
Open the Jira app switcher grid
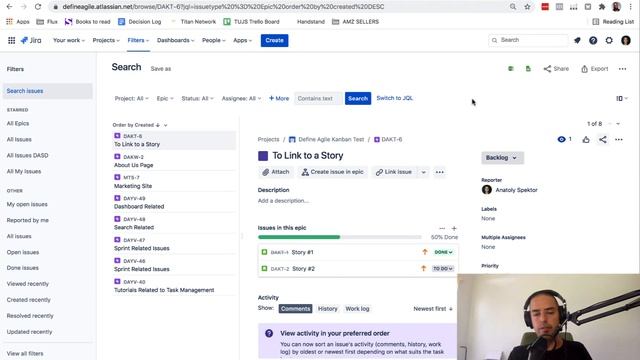click(11, 40)
